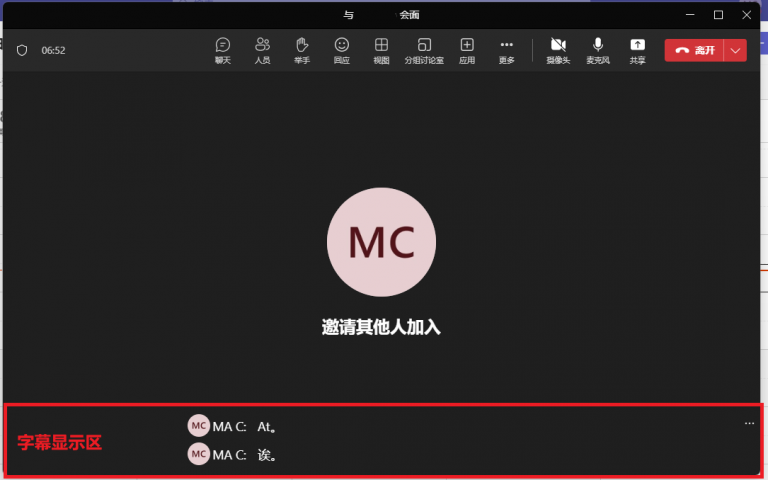Click the 邀请其他人加入 invite text
Screen dimensions: 768x480
click(381, 327)
